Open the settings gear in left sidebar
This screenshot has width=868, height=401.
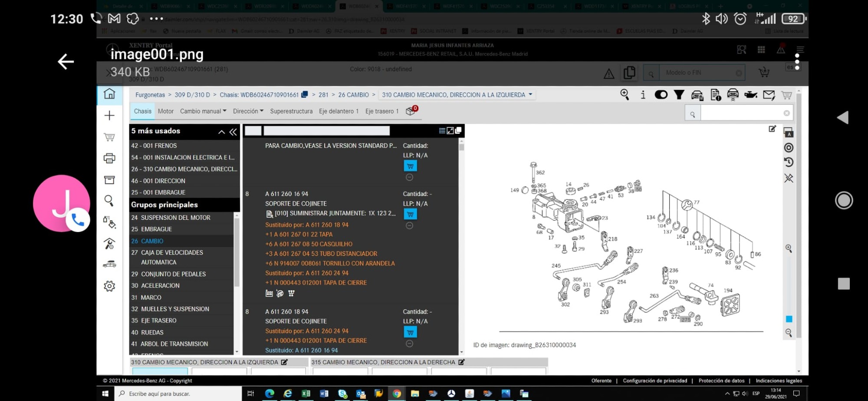(x=109, y=286)
